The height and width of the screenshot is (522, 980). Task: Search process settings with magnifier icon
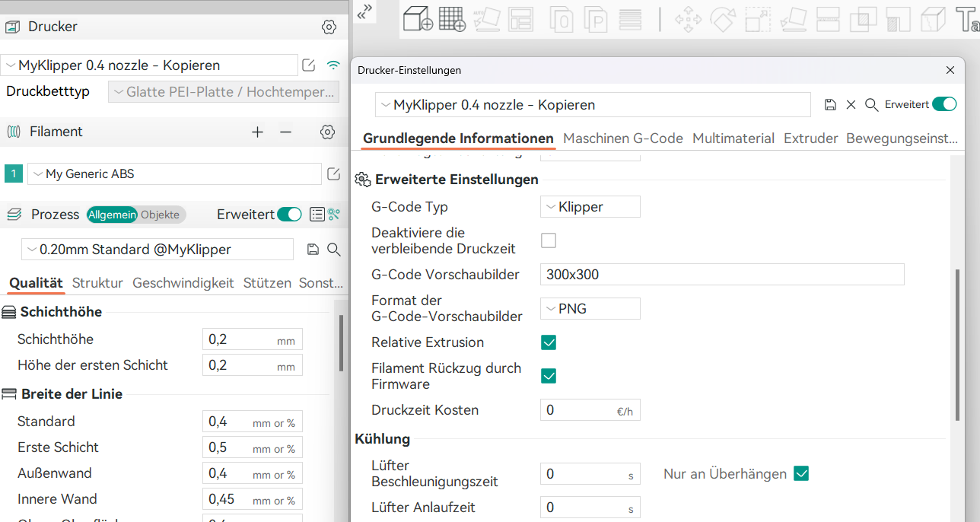tap(333, 249)
